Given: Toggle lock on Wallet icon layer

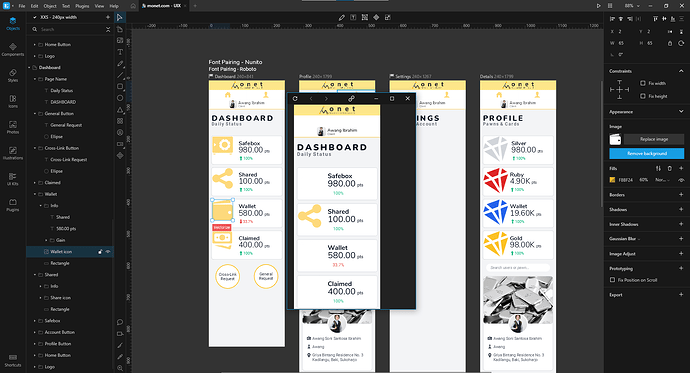Looking at the screenshot, I should pos(100,252).
